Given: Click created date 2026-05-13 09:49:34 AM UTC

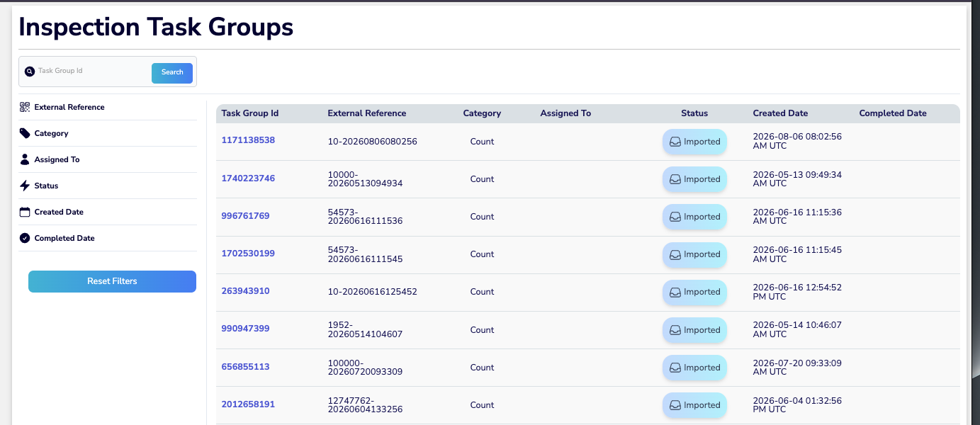Looking at the screenshot, I should click(797, 178).
